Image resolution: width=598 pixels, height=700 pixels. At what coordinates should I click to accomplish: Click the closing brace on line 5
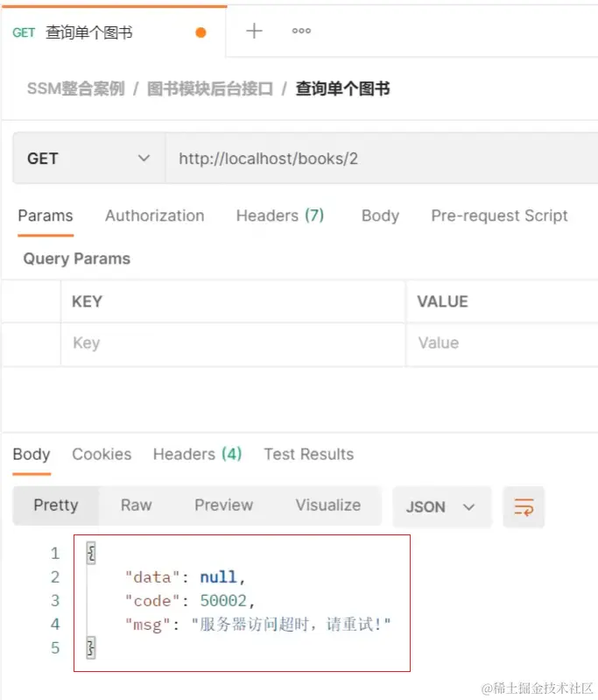pyautogui.click(x=91, y=647)
